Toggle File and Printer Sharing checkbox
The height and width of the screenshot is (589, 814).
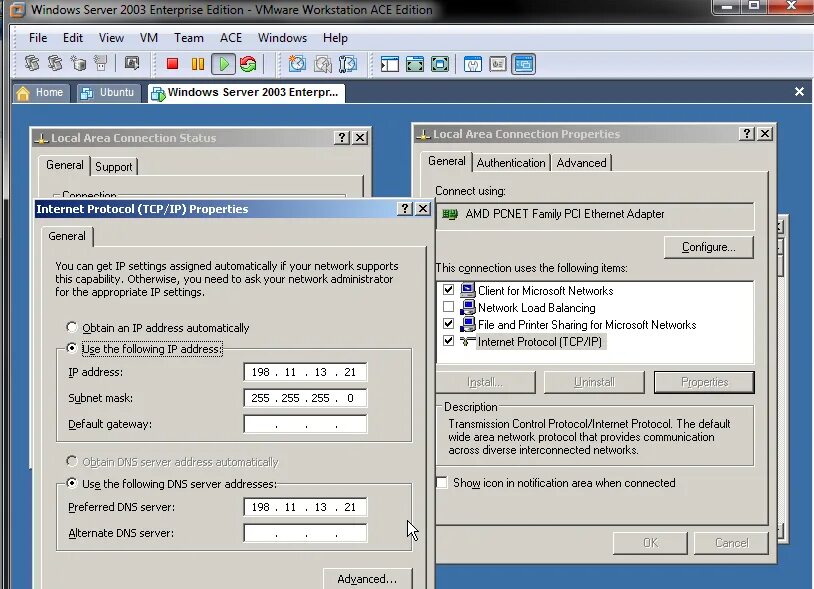(x=449, y=324)
